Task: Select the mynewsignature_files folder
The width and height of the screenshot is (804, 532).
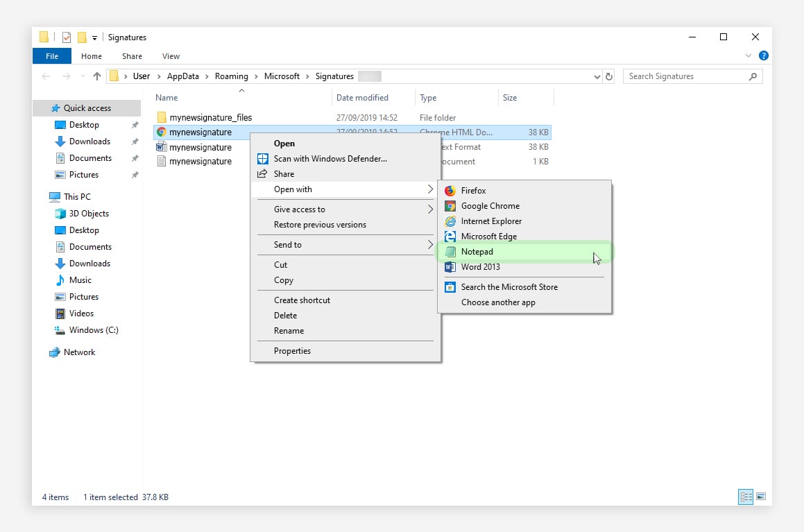Action: 211,118
